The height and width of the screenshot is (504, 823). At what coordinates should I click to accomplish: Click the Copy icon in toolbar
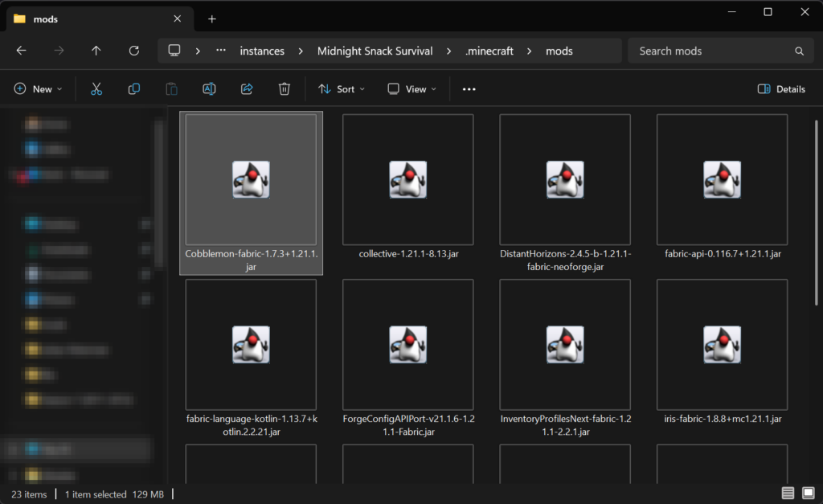point(134,89)
